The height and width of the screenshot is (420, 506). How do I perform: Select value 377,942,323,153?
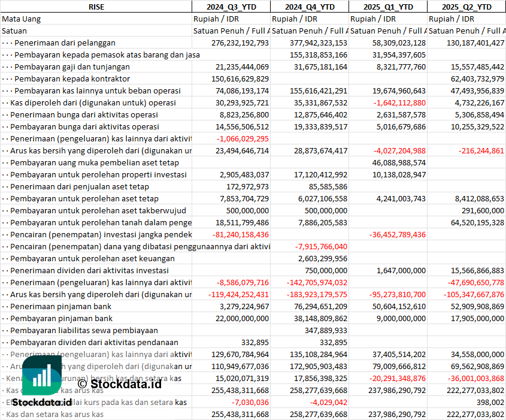click(319, 43)
